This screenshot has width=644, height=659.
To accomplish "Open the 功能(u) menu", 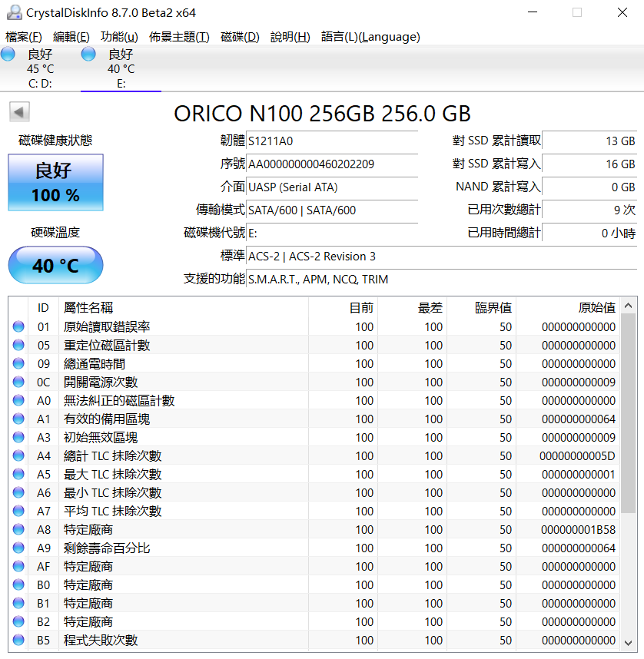I will (x=119, y=37).
